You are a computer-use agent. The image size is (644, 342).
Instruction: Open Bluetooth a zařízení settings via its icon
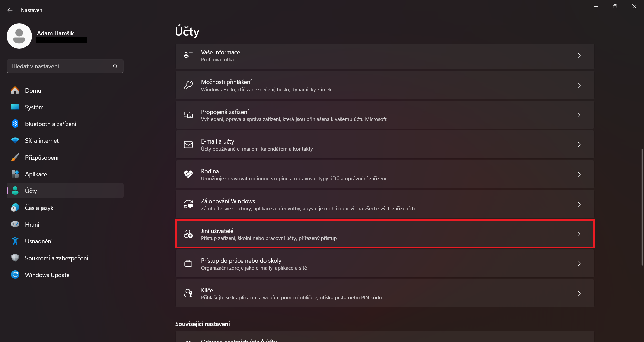15,124
